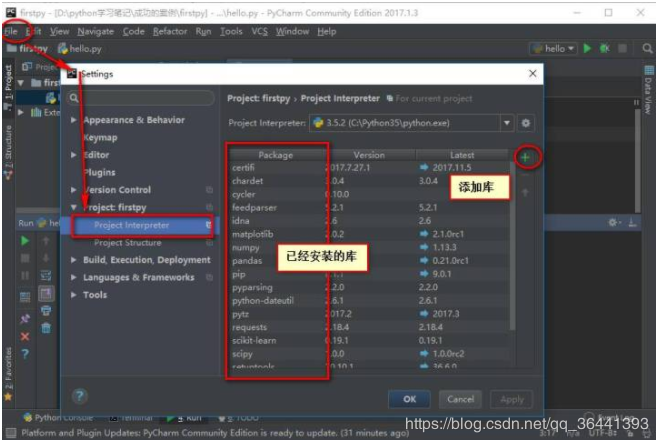Expand Version Control settings
659x443 pixels.
click(x=74, y=190)
